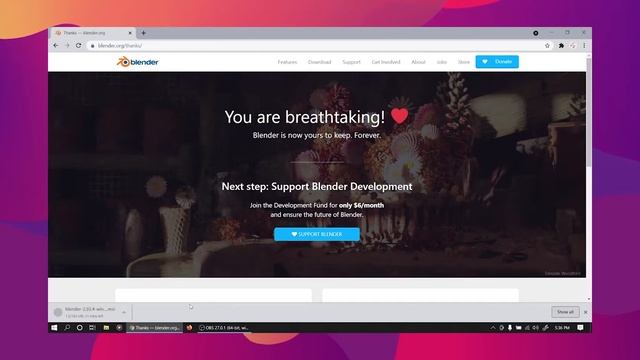This screenshot has width=640, height=360.
Task: Open File Explorer from the taskbar
Action: coord(106,327)
